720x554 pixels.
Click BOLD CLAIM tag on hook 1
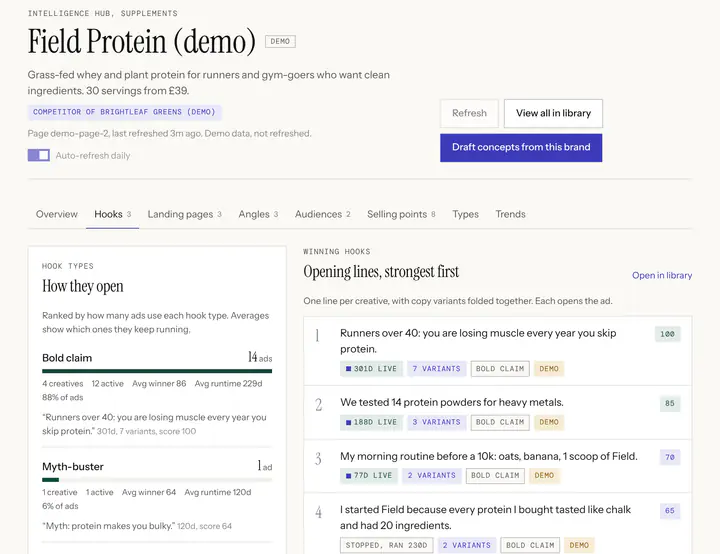(x=500, y=369)
